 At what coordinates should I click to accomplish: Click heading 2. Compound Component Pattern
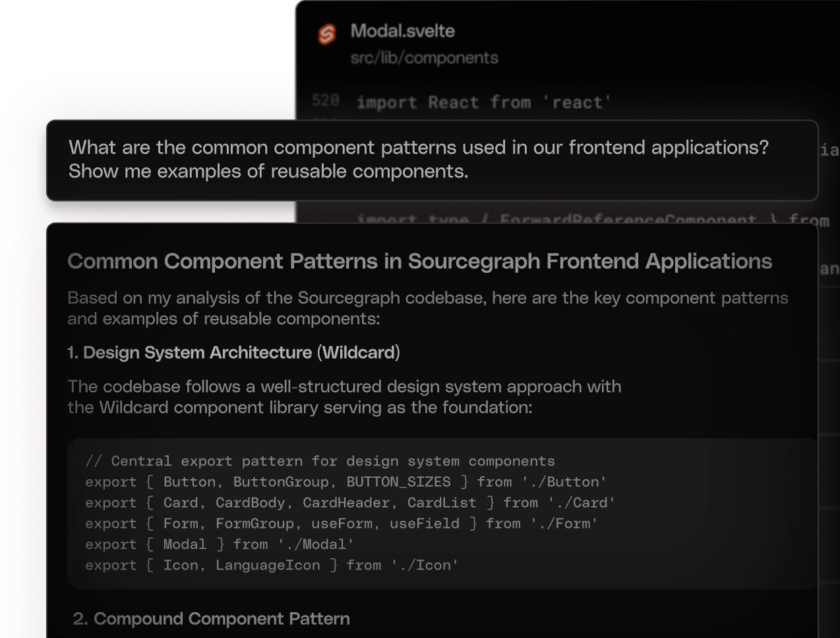[x=211, y=619]
